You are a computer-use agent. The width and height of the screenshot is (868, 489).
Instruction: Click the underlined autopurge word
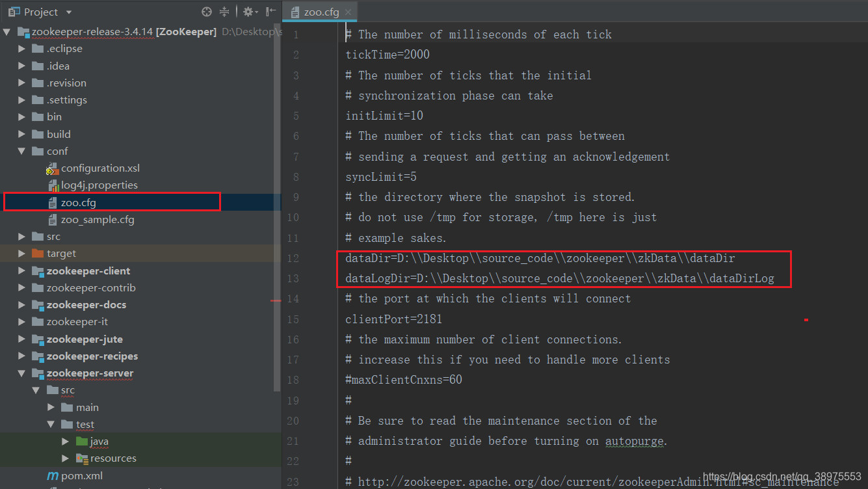point(635,441)
